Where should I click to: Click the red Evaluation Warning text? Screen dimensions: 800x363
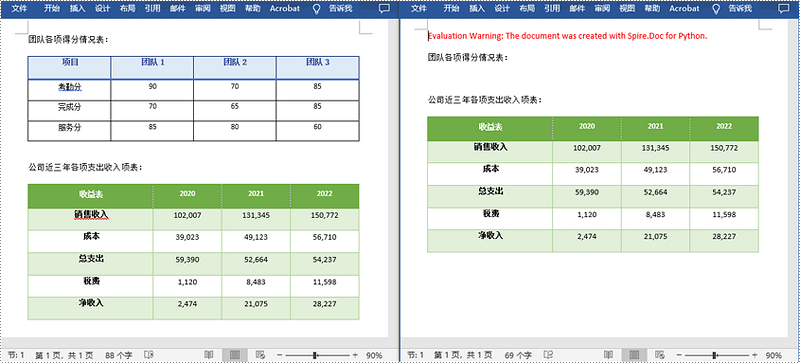(x=568, y=36)
